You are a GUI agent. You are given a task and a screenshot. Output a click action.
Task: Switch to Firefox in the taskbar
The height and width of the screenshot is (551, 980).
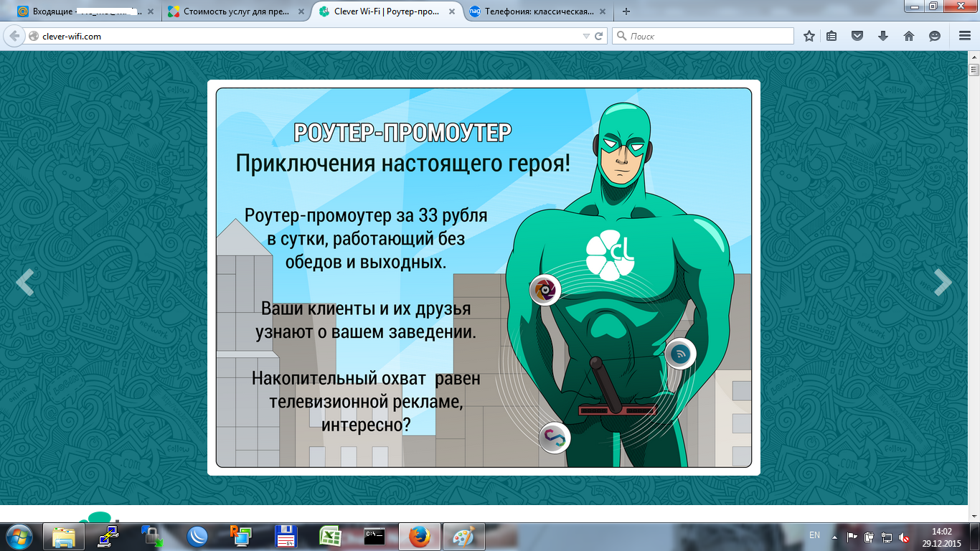[x=418, y=537]
